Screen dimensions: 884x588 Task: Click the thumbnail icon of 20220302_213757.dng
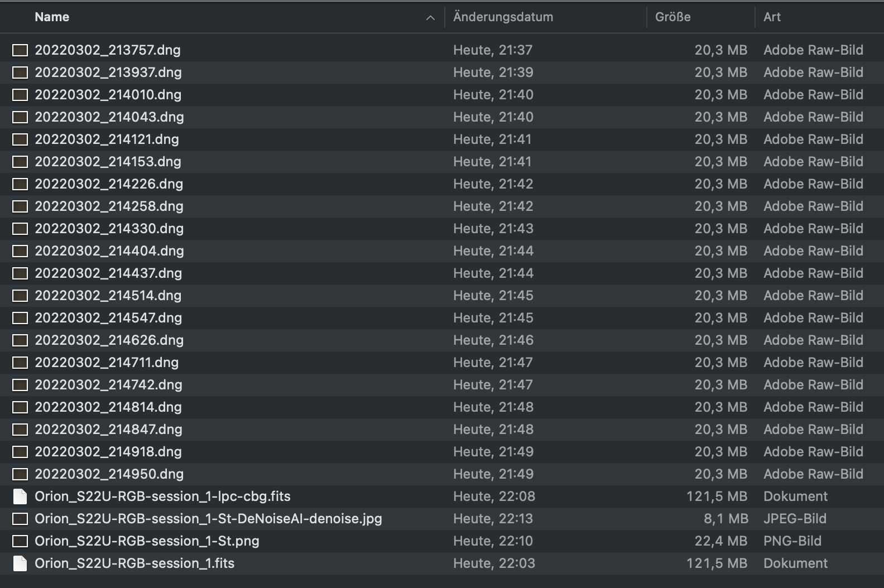pos(20,50)
